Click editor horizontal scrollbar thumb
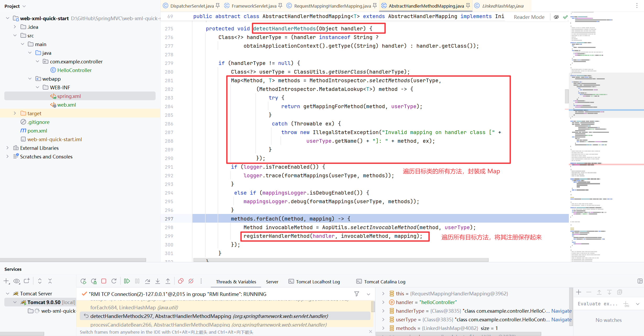This screenshot has width=644, height=336. click(x=340, y=260)
